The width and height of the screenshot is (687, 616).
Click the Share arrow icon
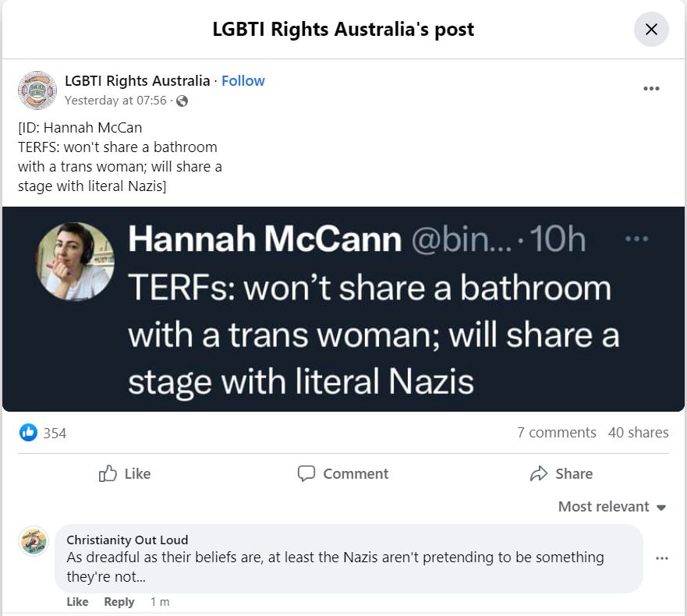tap(539, 473)
